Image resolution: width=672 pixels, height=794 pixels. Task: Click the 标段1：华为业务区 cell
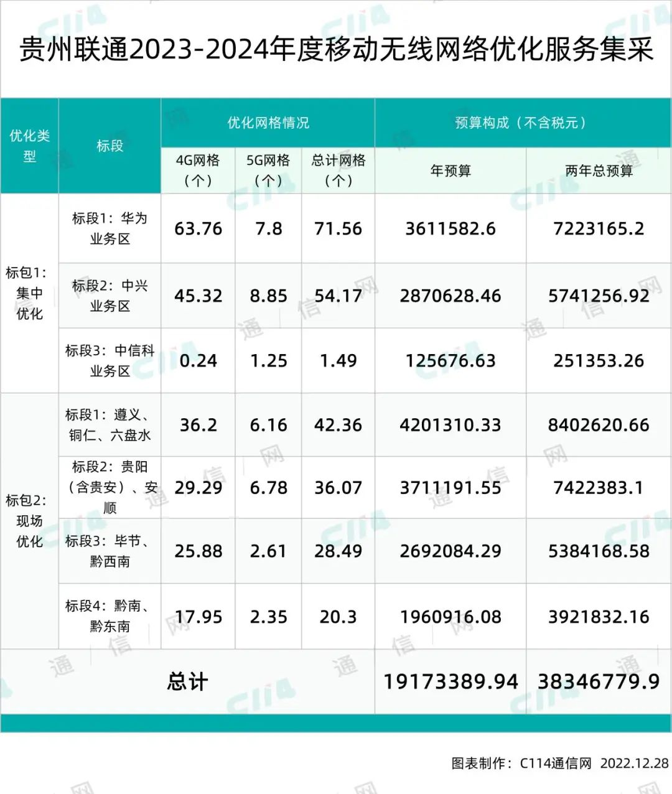click(x=110, y=228)
